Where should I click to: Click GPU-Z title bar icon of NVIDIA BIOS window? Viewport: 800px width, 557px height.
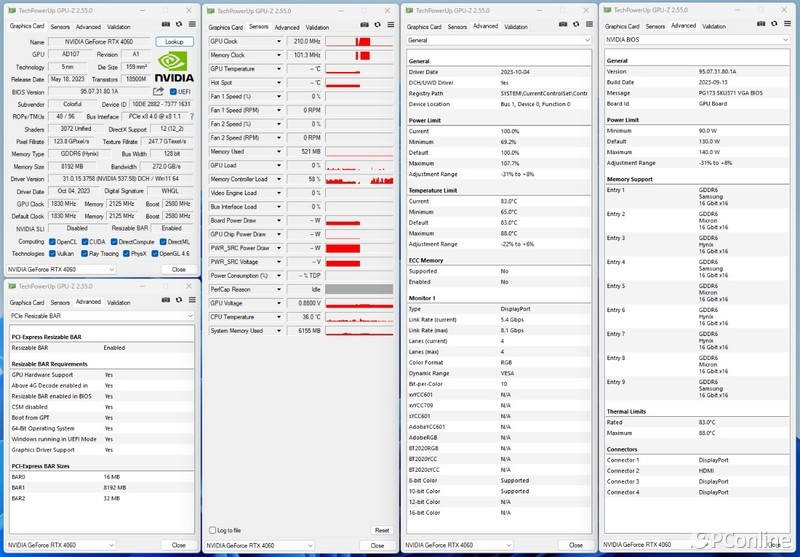point(607,10)
